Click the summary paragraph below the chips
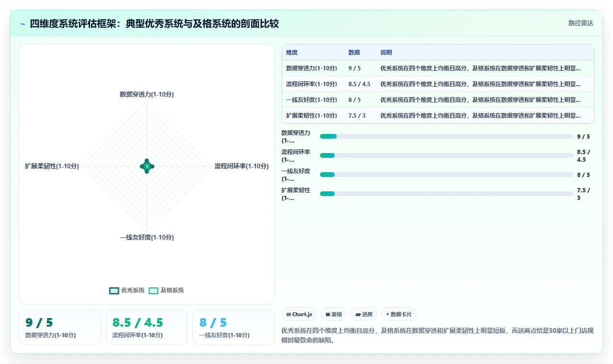This screenshot has height=364, width=613. pyautogui.click(x=437, y=335)
